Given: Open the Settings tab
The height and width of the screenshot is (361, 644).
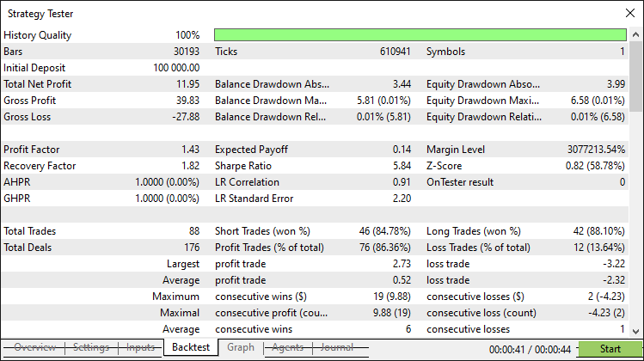Looking at the screenshot, I should coord(90,347).
